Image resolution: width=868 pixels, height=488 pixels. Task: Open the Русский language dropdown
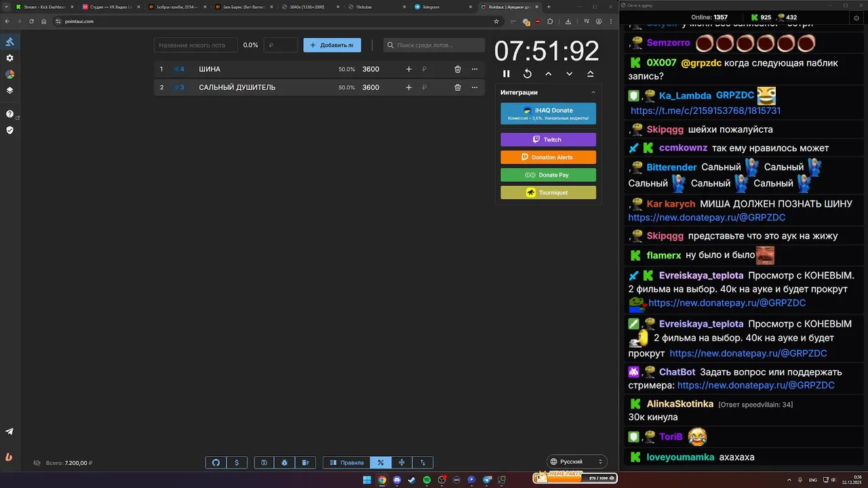point(576,462)
